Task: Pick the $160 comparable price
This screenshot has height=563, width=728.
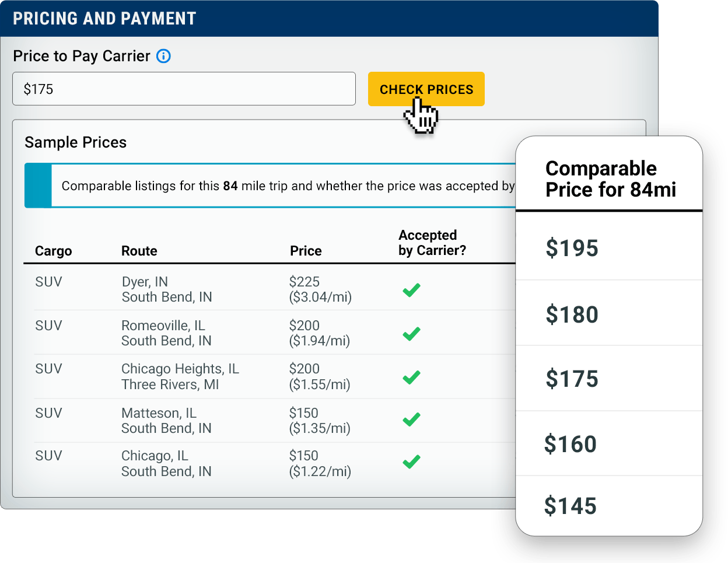Action: point(609,444)
